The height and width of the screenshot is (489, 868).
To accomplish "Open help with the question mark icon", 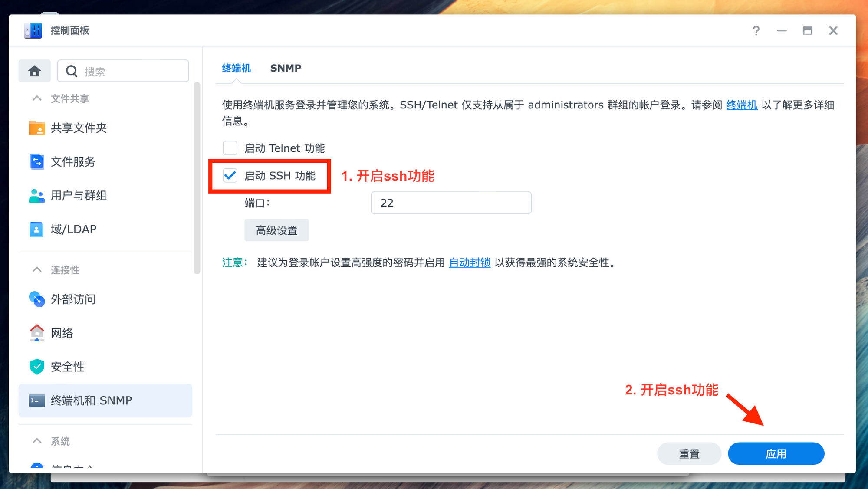I will click(x=756, y=30).
